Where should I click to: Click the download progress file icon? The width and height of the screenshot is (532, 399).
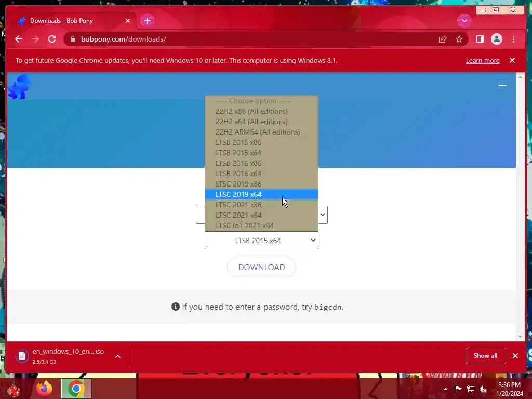coord(22,356)
